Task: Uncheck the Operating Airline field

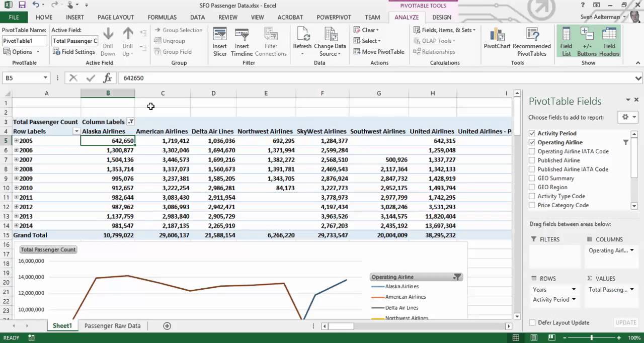Action: tap(532, 142)
